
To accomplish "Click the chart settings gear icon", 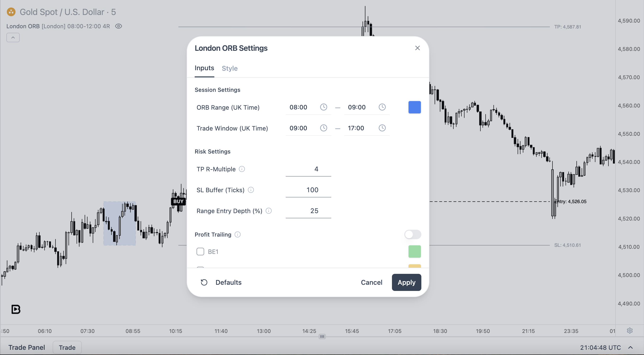I will point(630,331).
